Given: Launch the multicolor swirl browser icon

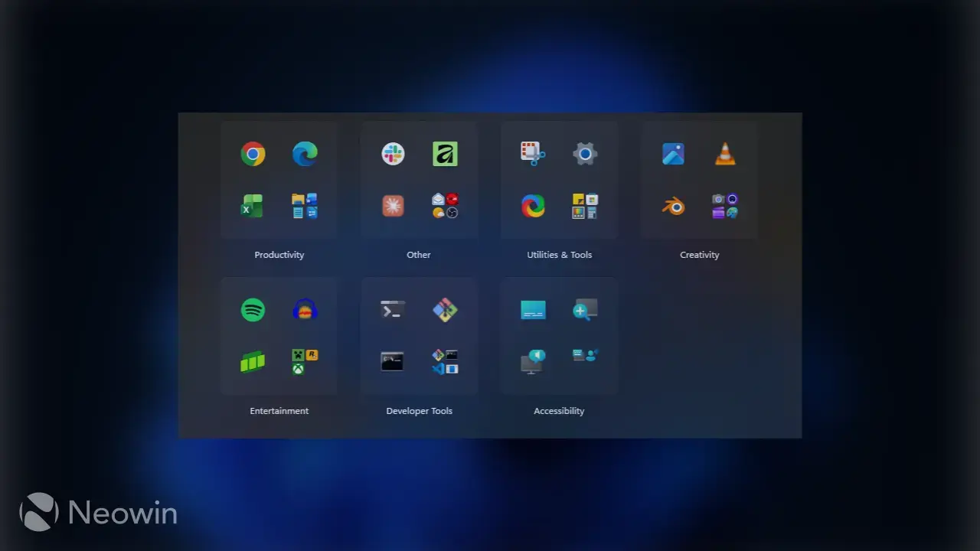Looking at the screenshot, I should click(533, 206).
